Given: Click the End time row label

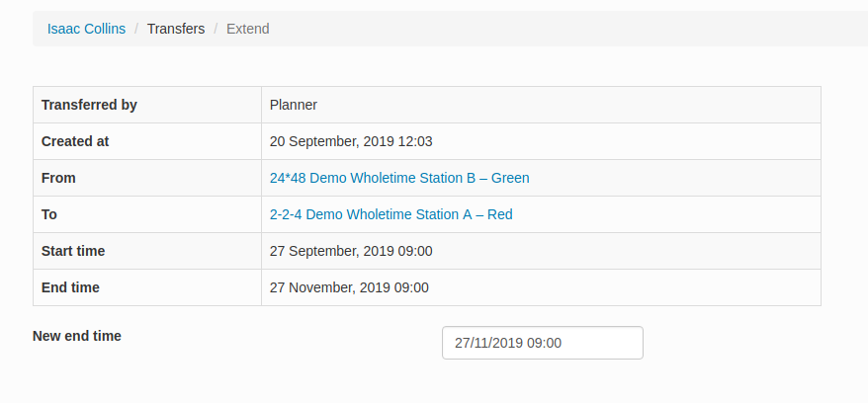Looking at the screenshot, I should click(70, 287).
